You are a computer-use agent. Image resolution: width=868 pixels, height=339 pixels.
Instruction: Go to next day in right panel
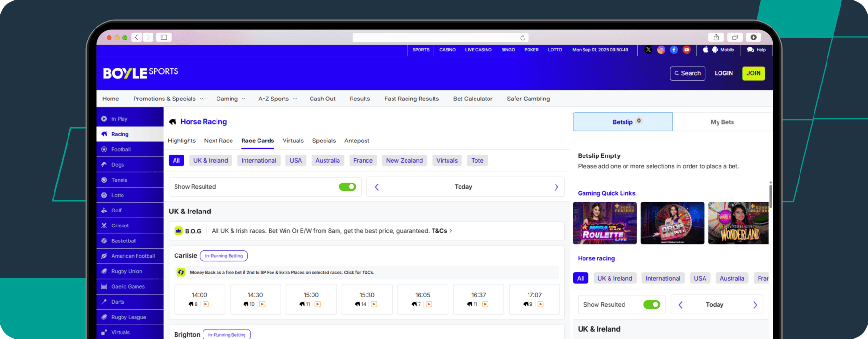click(755, 305)
